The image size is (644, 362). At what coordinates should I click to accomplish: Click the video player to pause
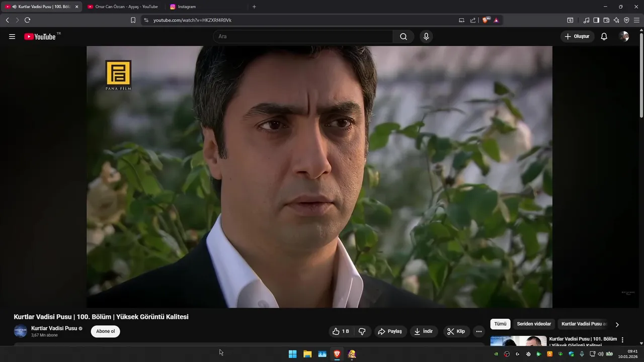[x=319, y=177]
